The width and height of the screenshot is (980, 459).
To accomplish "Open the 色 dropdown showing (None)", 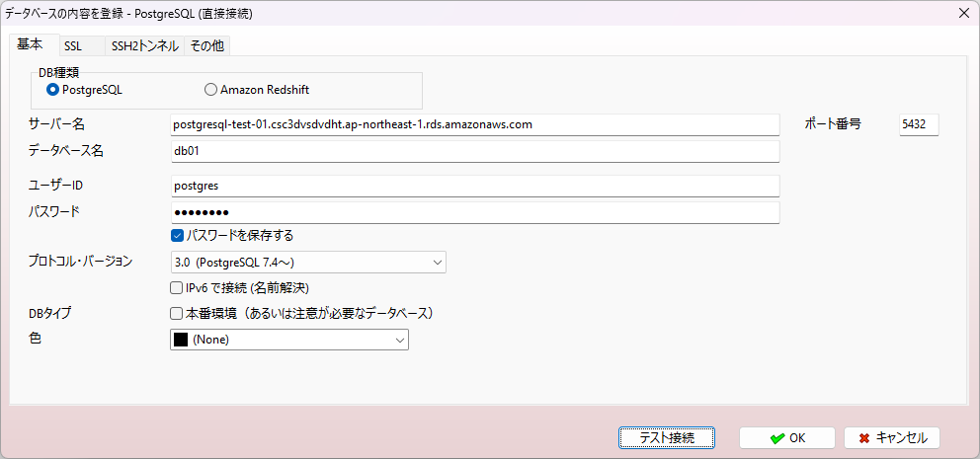I will [289, 340].
